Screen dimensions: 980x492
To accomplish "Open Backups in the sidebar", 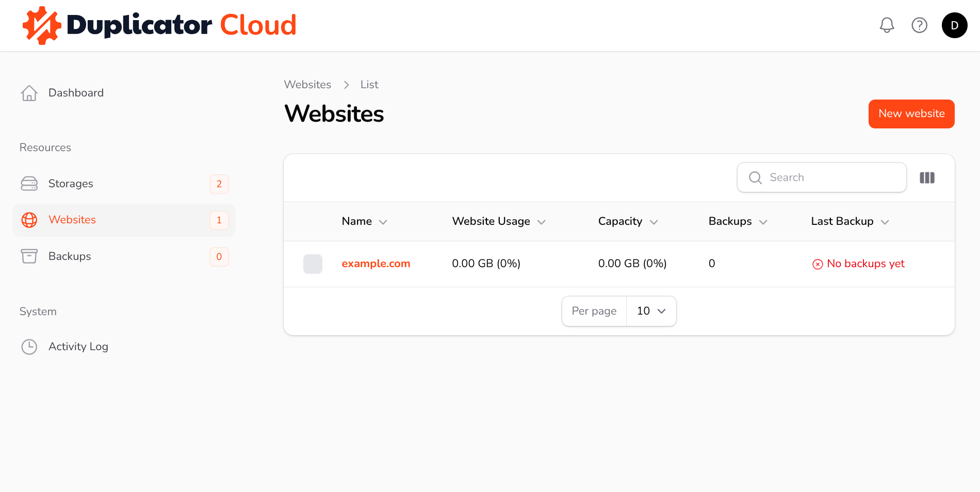I will pos(70,256).
